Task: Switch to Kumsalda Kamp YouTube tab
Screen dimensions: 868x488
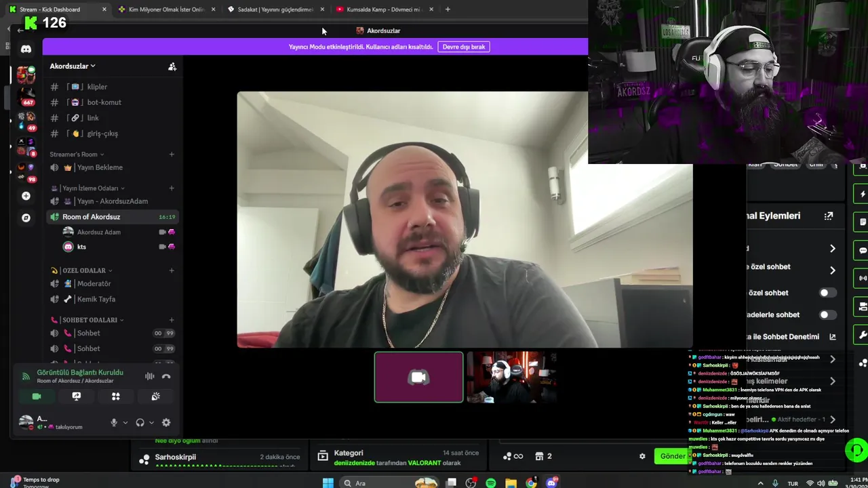Action: (384, 9)
